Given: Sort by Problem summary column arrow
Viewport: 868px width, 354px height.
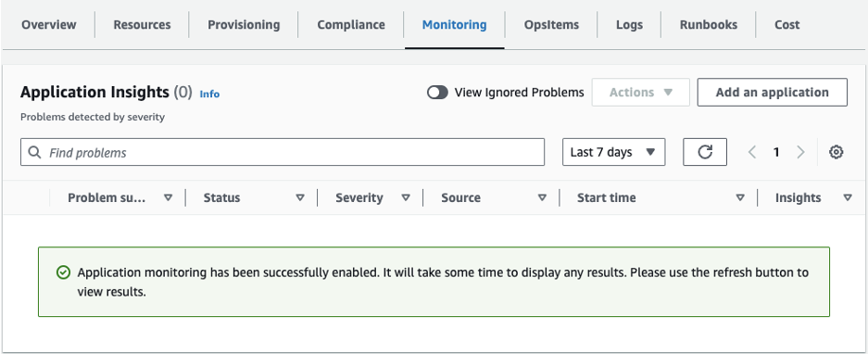Looking at the screenshot, I should coord(169,197).
